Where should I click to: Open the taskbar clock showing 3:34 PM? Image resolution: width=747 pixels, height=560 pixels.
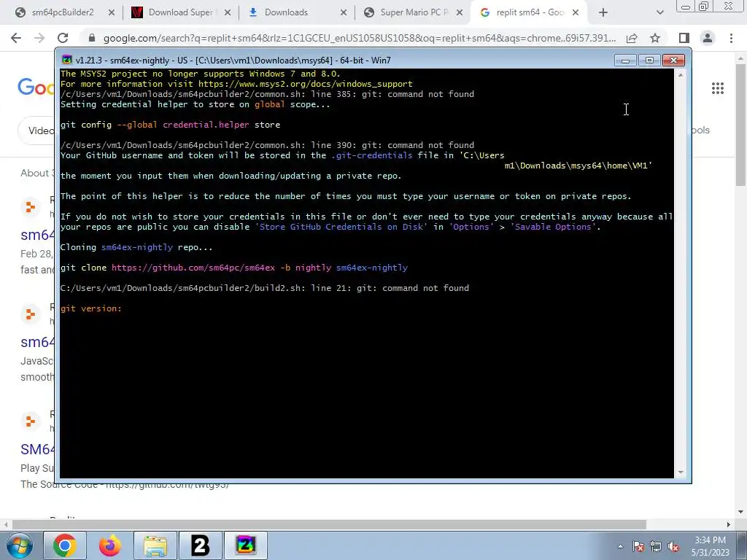(x=711, y=546)
